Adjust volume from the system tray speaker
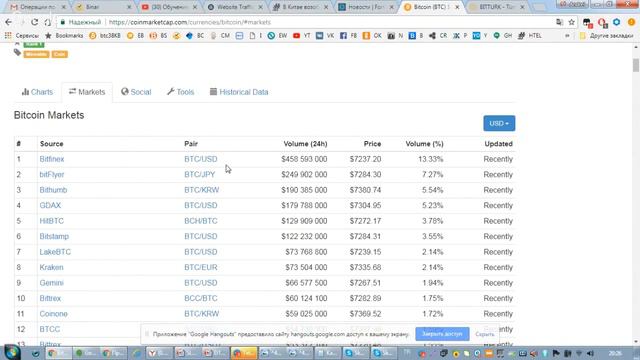640x360 pixels. point(590,353)
